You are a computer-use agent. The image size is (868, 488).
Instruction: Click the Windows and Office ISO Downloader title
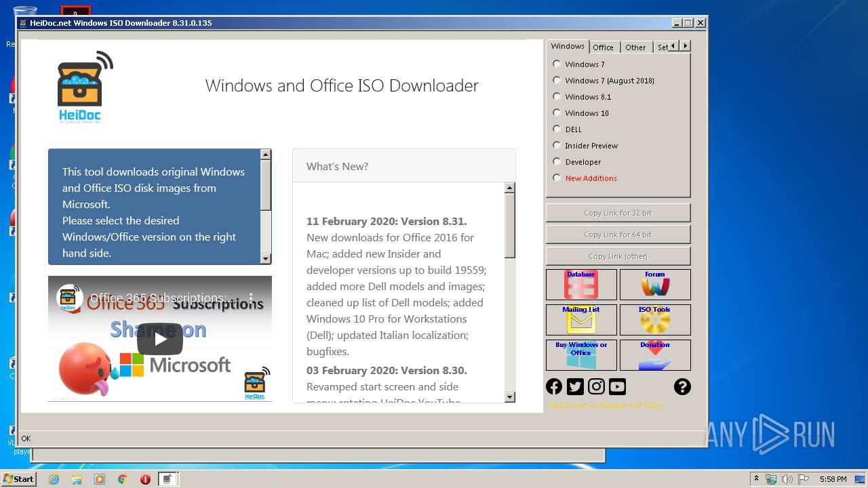342,85
